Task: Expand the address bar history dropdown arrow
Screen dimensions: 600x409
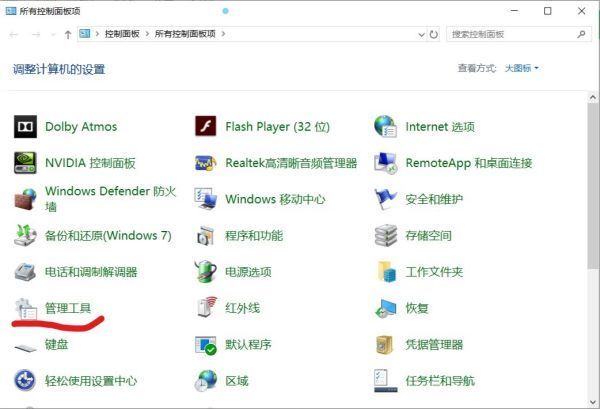Action: point(421,34)
